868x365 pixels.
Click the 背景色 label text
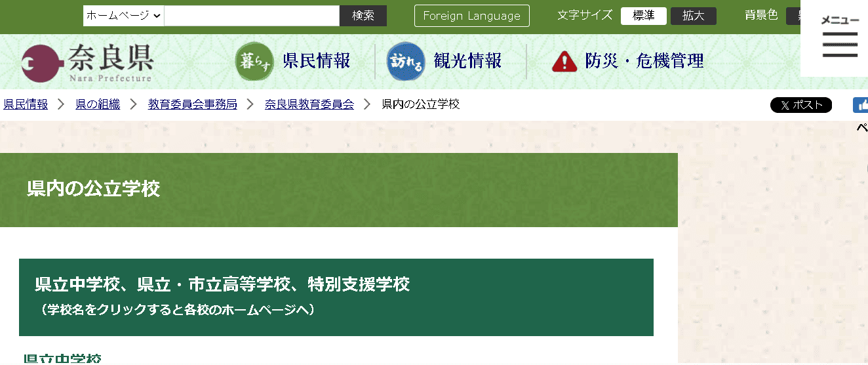coord(761,15)
